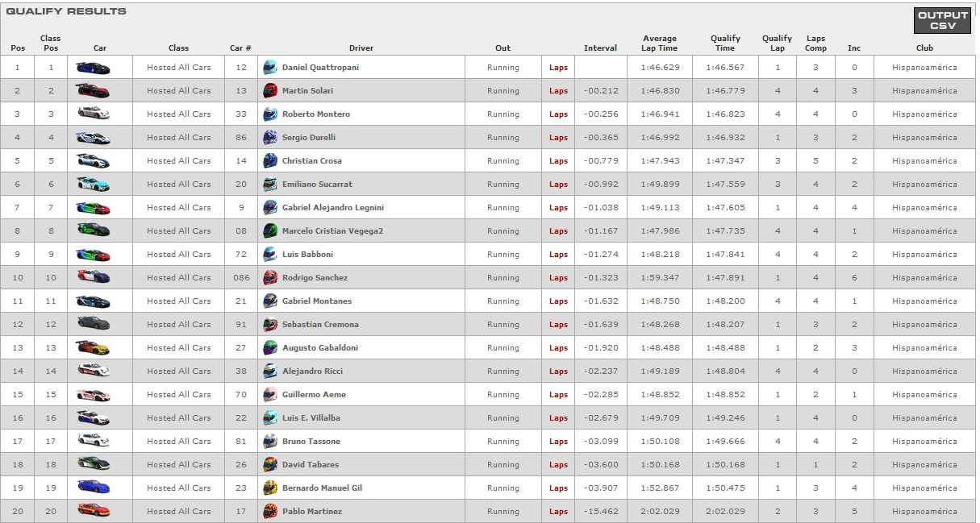This screenshot has width=980, height=523.
Task: Click Rodrigo Sanchez's helmet icon
Action: [270, 278]
